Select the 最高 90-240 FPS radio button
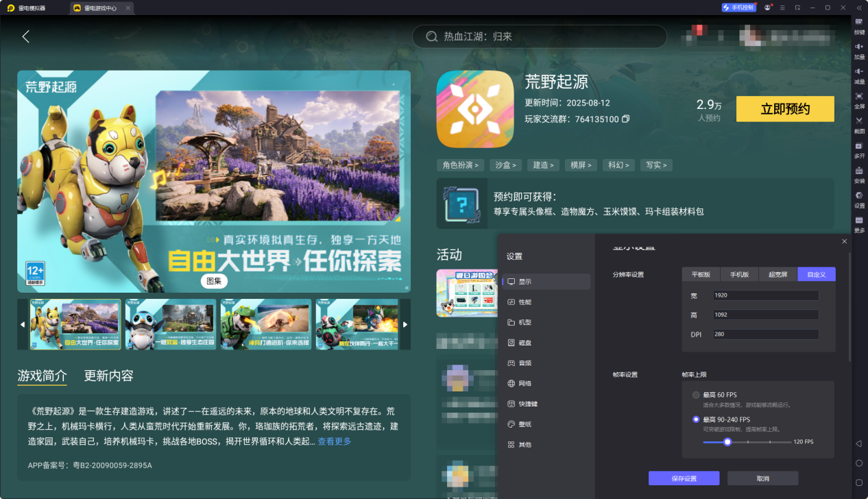 tap(696, 419)
